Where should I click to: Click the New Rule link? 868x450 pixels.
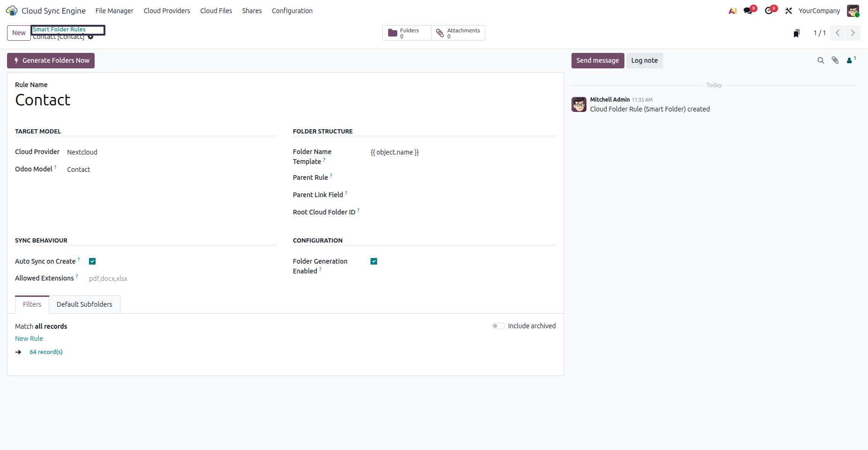click(x=29, y=339)
